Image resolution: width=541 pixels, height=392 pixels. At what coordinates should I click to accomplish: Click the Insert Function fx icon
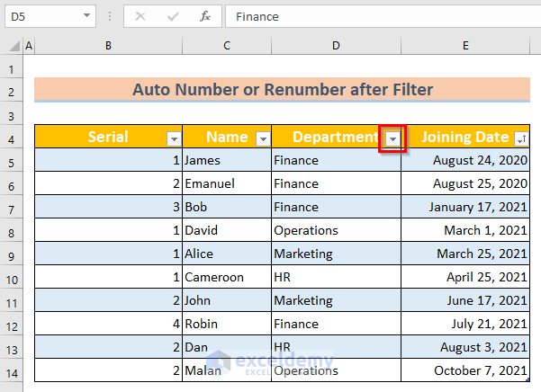pos(205,16)
